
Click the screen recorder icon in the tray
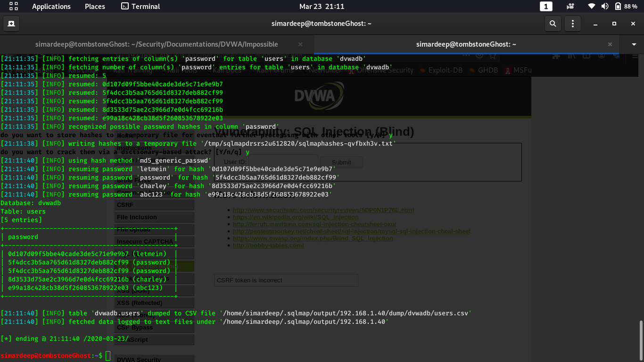coord(570,7)
